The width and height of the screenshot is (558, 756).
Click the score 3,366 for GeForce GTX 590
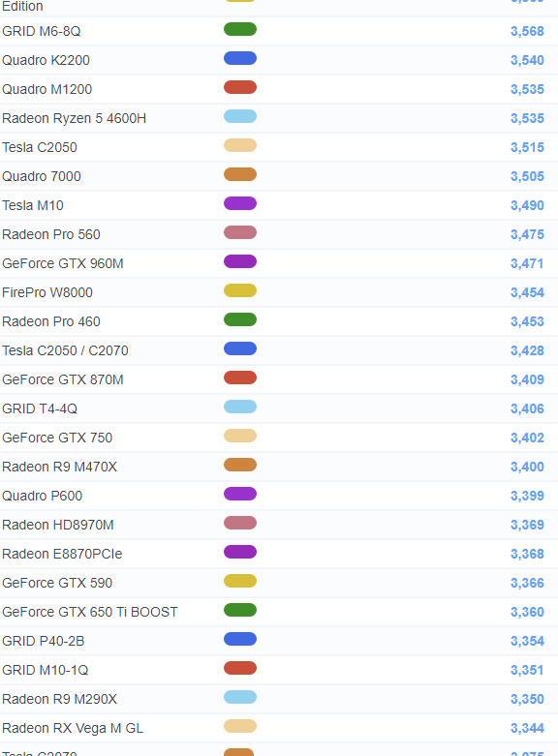527,583
